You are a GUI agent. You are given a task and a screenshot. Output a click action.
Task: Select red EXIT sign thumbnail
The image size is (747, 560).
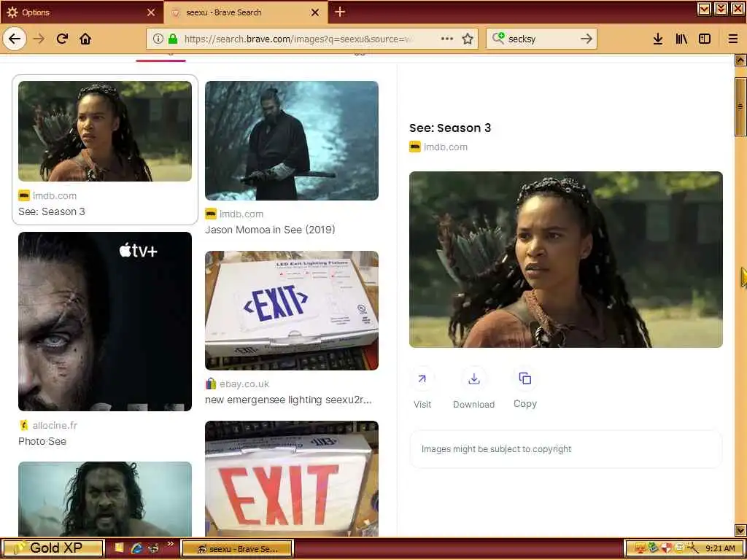[292, 478]
